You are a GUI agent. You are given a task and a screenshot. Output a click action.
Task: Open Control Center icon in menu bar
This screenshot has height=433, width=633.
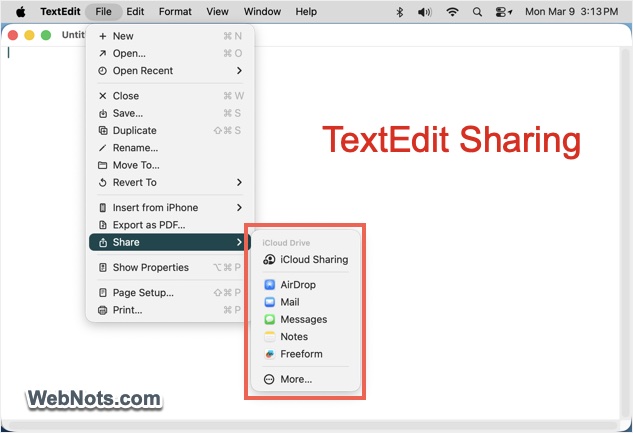[504, 12]
